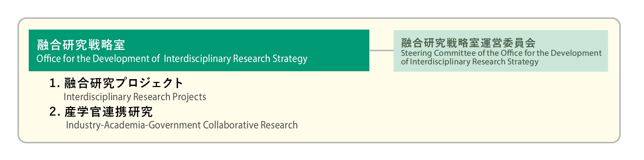
Task: Select the Steering Committee of the Office line
Action: (501, 53)
